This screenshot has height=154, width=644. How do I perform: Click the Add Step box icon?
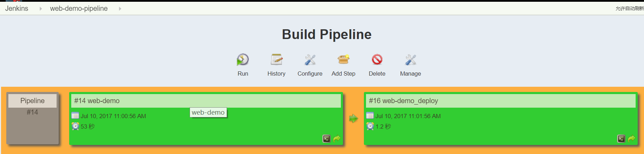coord(343,60)
